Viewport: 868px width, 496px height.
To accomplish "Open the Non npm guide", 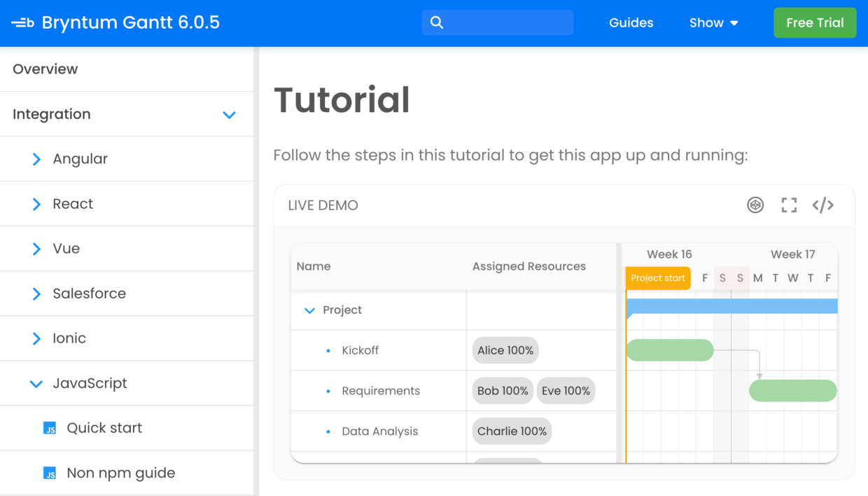I will click(121, 473).
